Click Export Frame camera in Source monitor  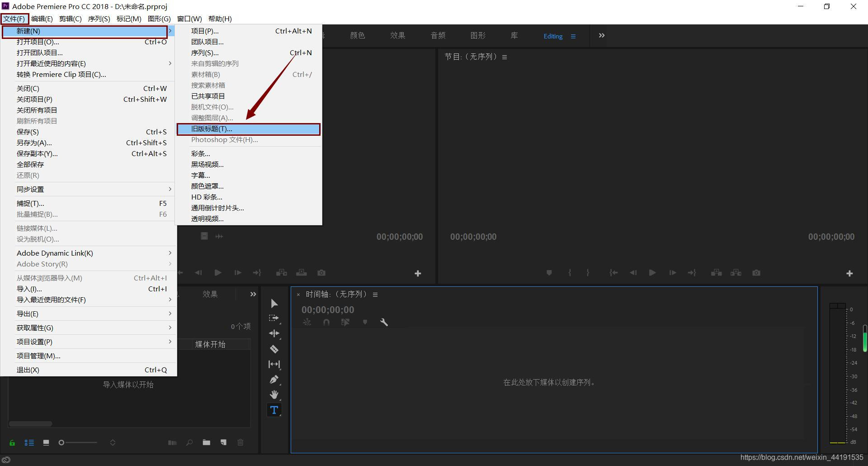[x=321, y=273]
